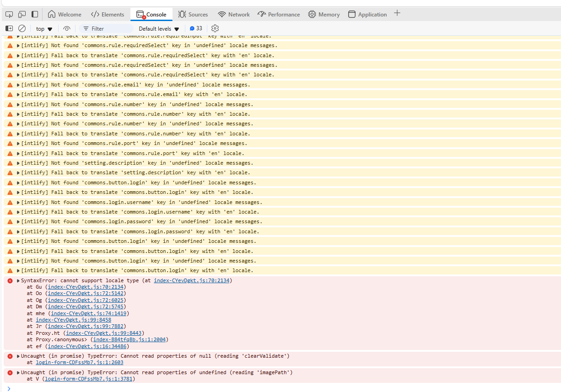Expand Not found 'commons.rule.port' warning
The height and width of the screenshot is (392, 561).
(18, 143)
